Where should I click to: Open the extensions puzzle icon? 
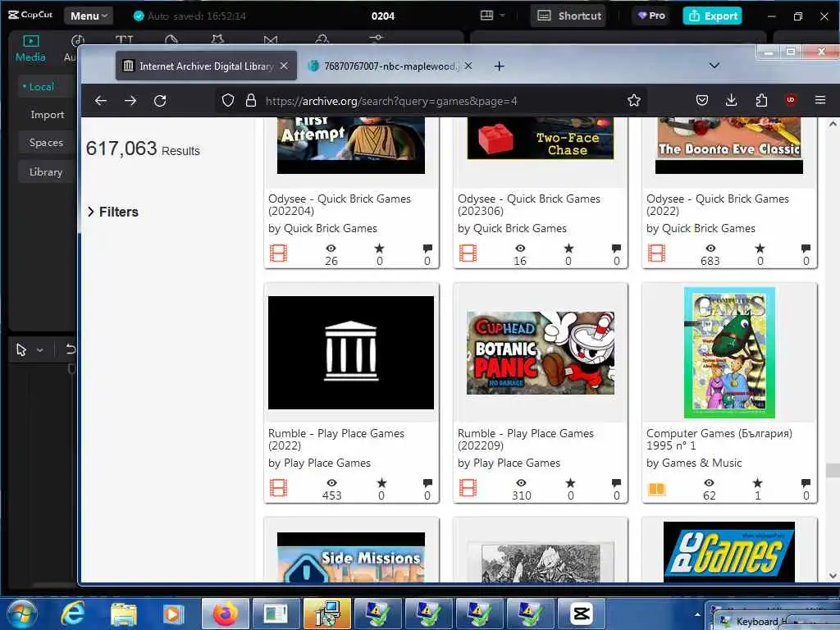tap(761, 100)
